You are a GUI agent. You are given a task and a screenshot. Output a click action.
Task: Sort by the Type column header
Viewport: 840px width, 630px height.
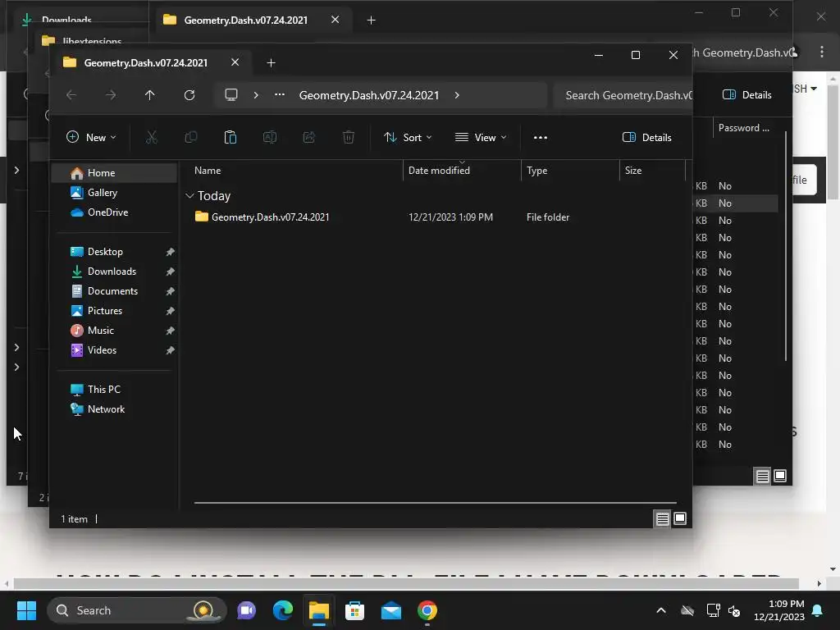[570, 171]
